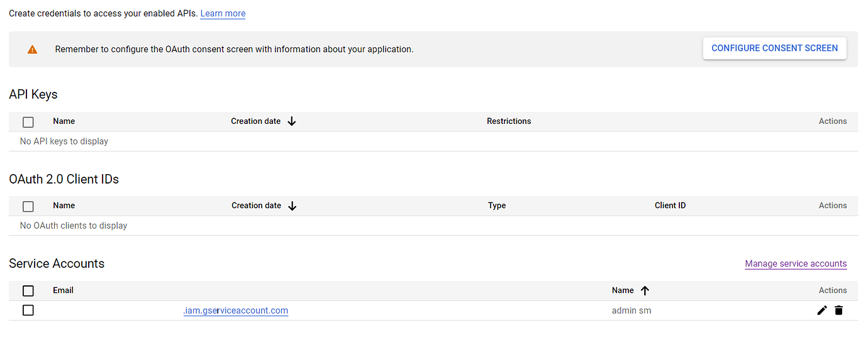Click the Email column header
The width and height of the screenshot is (868, 352).
(63, 290)
